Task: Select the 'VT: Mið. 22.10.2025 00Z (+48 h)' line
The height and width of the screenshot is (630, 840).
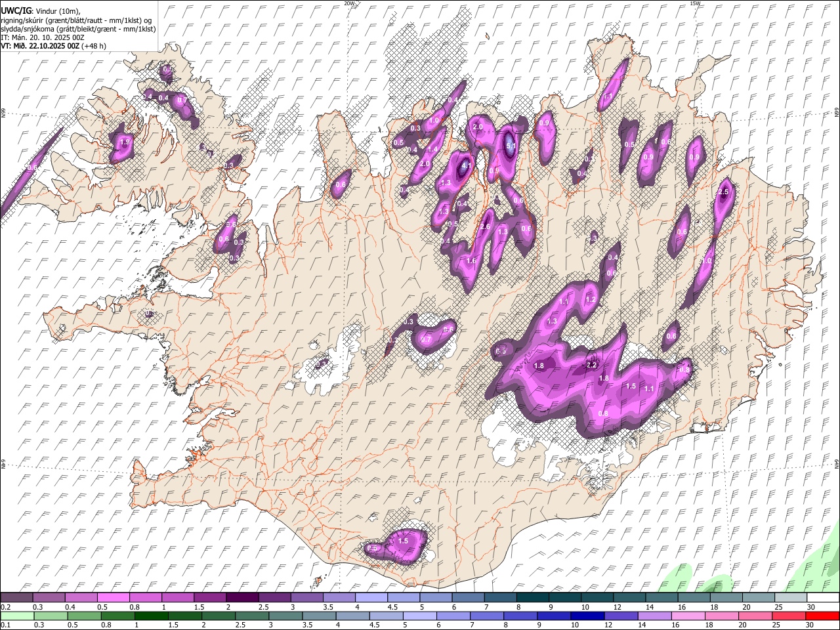Action: [54, 46]
